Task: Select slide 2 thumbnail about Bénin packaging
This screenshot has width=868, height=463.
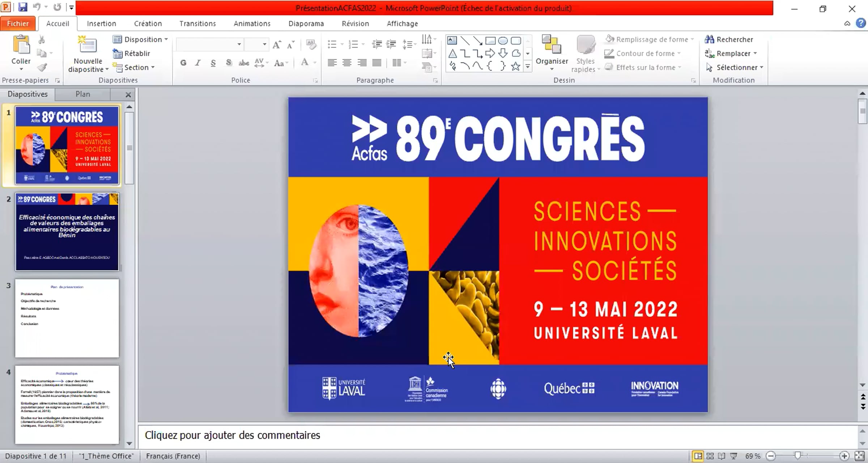Action: [x=67, y=232]
